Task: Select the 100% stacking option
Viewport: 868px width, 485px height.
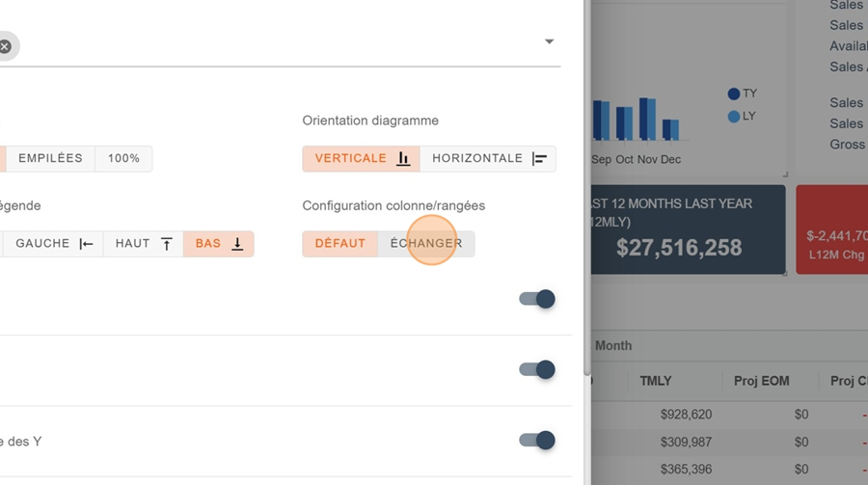Action: [x=123, y=158]
